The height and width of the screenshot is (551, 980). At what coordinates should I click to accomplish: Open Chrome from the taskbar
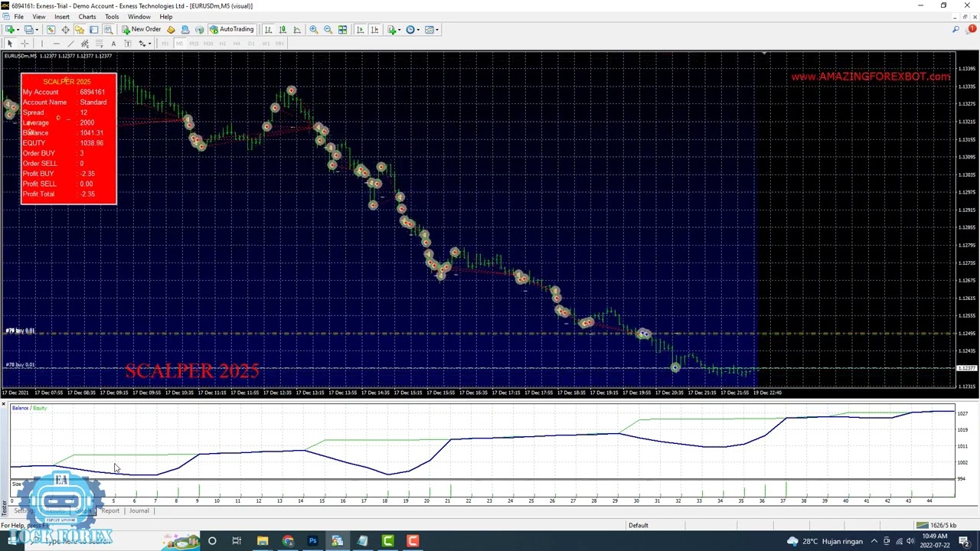pyautogui.click(x=287, y=541)
